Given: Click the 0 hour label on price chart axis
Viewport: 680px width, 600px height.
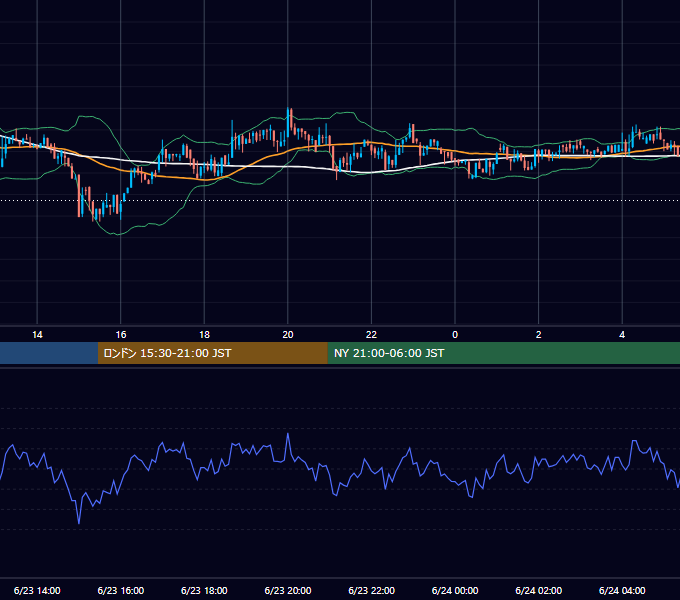Looking at the screenshot, I should click(455, 335).
